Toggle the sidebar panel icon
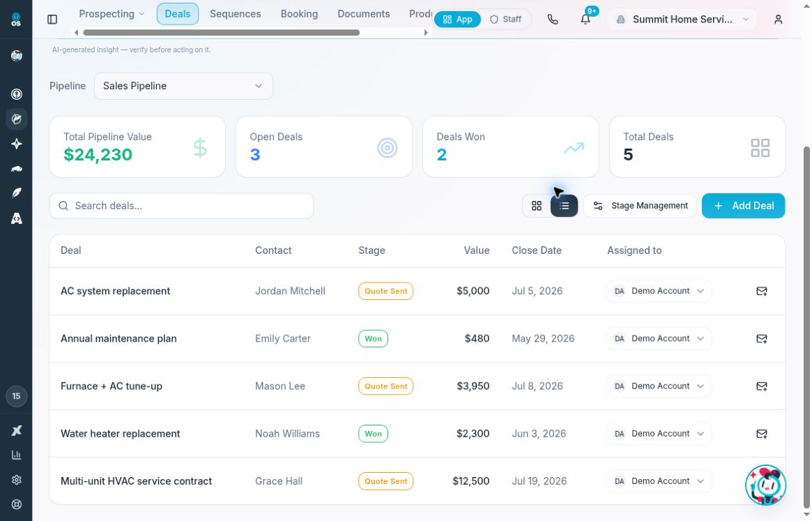This screenshot has width=812, height=521. point(52,20)
